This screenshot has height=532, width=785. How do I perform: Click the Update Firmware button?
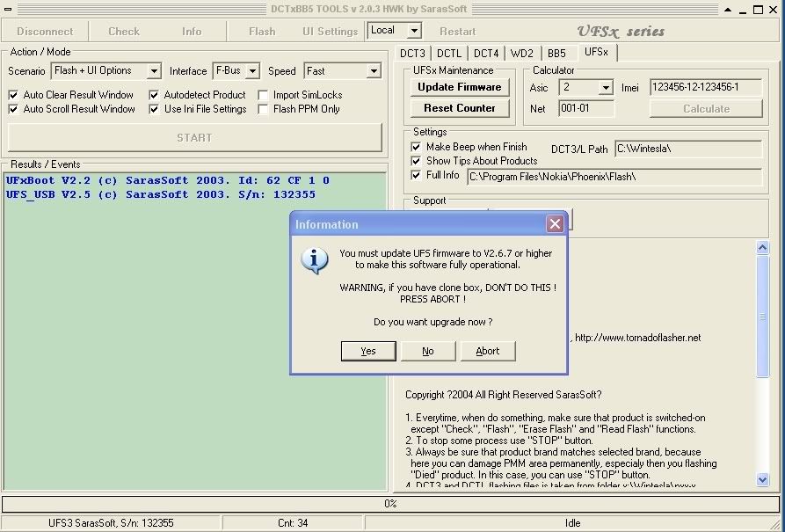click(x=460, y=87)
